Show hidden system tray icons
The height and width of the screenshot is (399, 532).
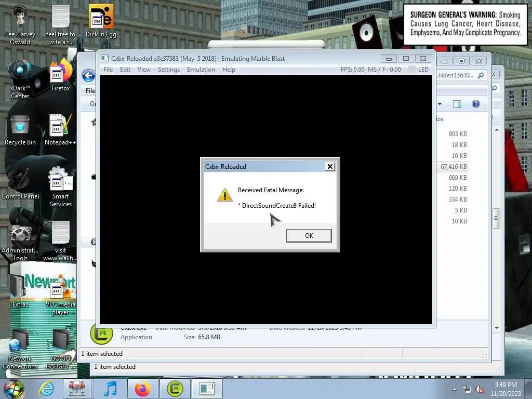[x=454, y=389]
